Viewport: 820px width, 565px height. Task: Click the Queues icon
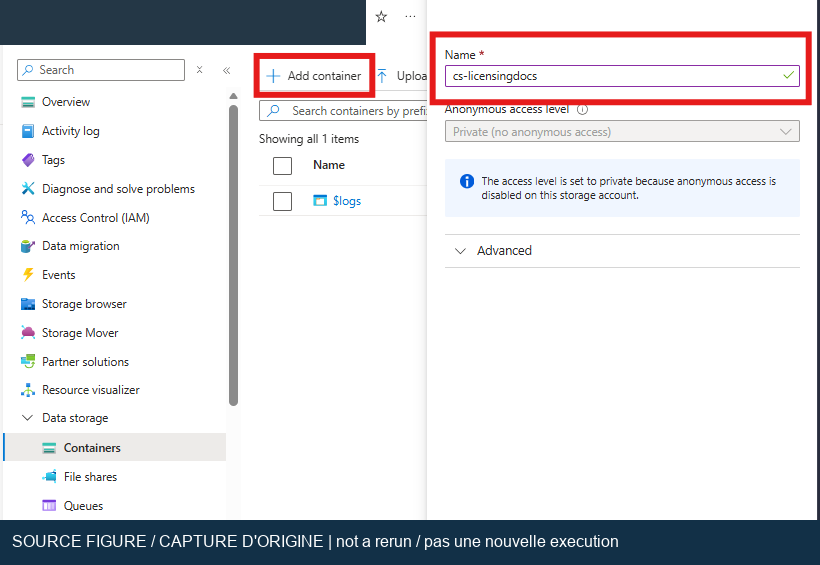tap(49, 505)
